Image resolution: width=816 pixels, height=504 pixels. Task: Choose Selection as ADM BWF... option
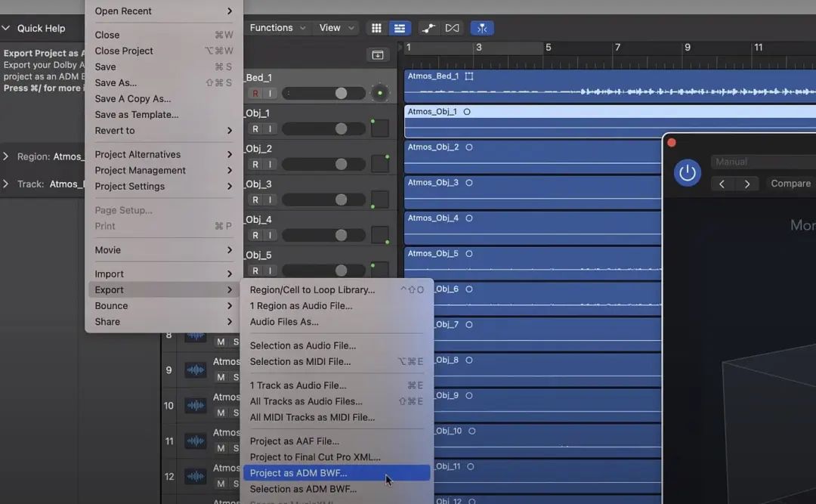[337, 489]
